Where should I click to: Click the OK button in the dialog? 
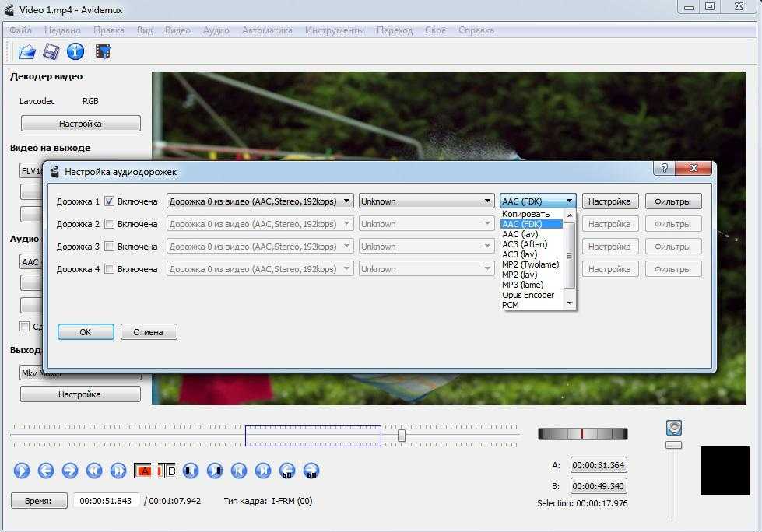tap(86, 332)
